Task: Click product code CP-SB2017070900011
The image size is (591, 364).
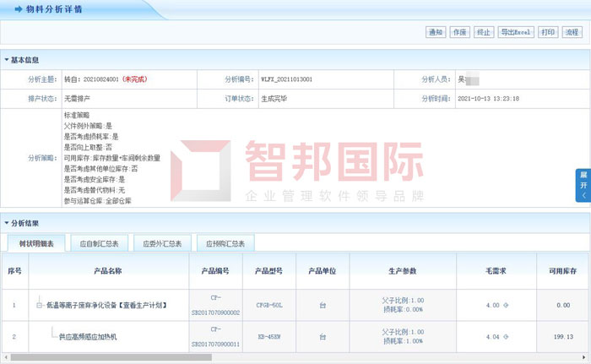Action: point(215,337)
